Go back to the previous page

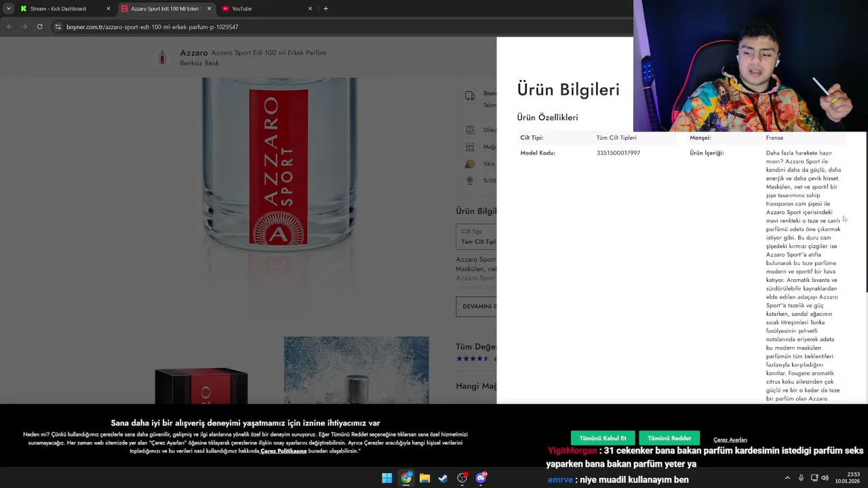(9, 26)
